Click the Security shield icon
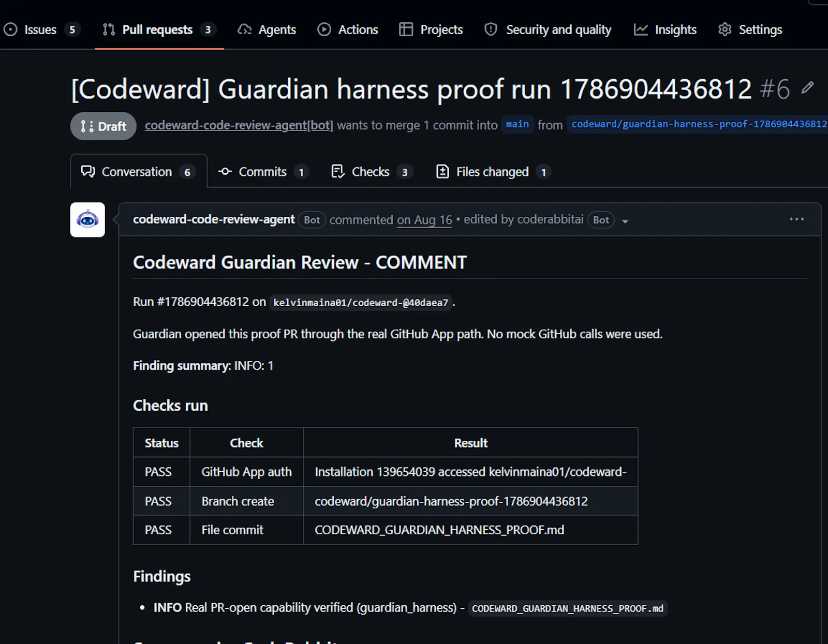The image size is (828, 644). [491, 30]
